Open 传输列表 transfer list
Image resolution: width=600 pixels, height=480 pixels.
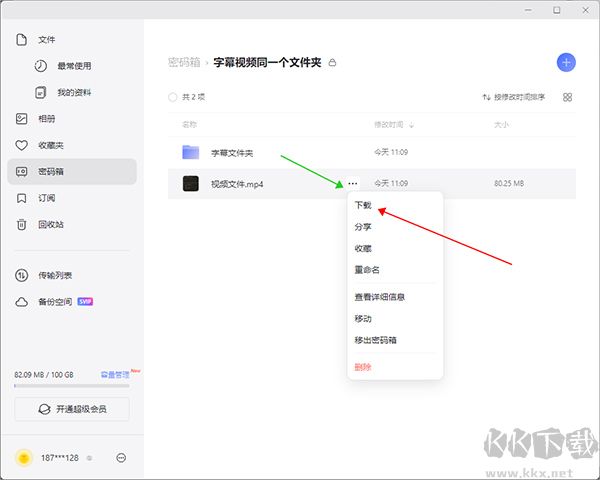click(x=54, y=275)
